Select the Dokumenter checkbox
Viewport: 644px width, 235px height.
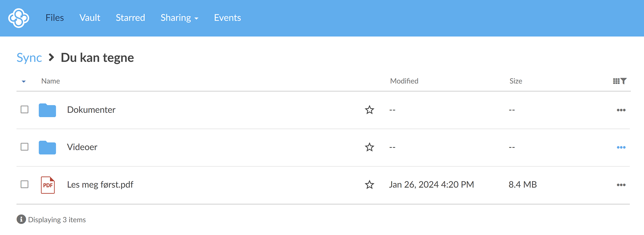[x=24, y=110]
